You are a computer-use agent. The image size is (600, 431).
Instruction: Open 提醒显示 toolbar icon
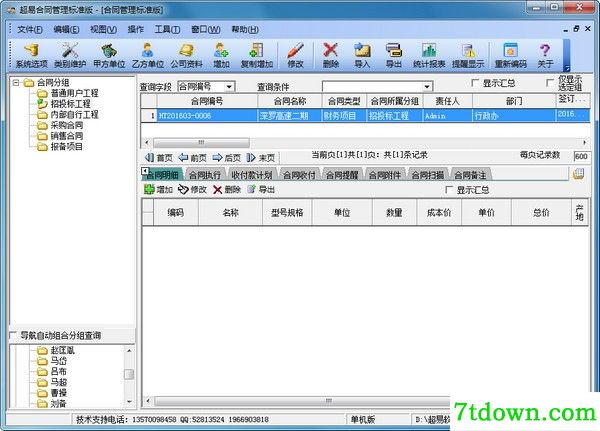[468, 56]
